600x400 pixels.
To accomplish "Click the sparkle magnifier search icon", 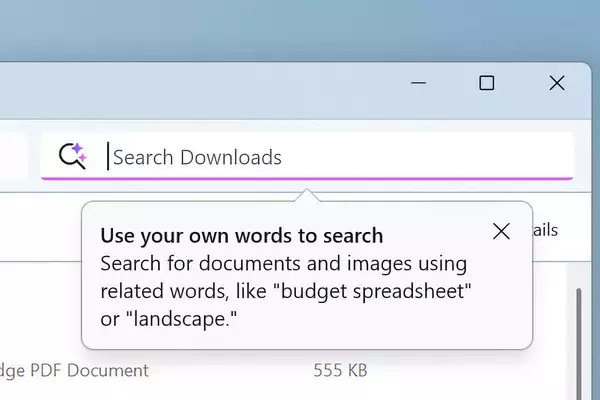I will (x=73, y=156).
